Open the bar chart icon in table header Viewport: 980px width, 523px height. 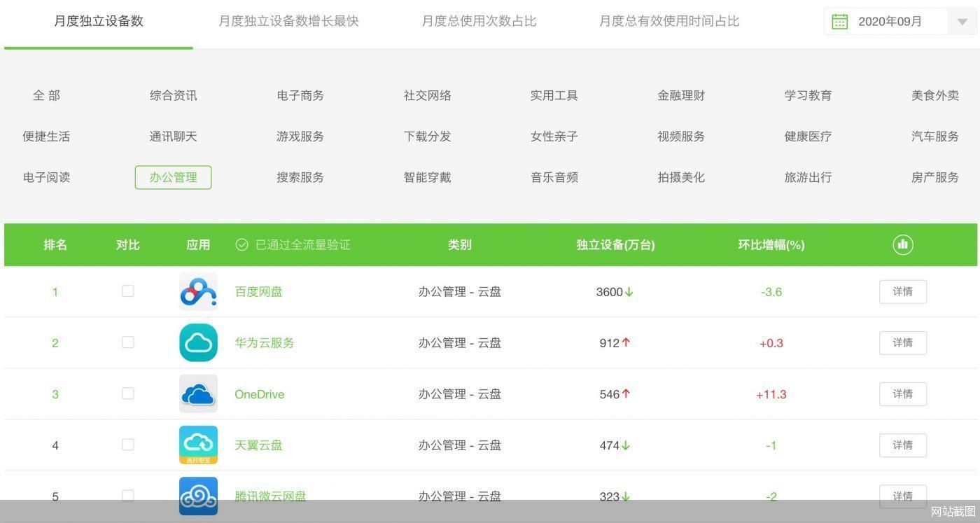coord(903,244)
